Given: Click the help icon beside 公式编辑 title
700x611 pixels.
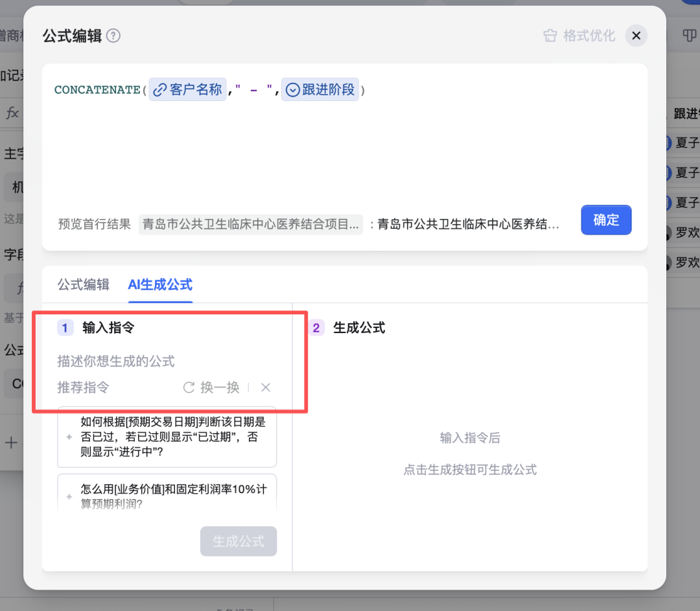Looking at the screenshot, I should pyautogui.click(x=114, y=36).
